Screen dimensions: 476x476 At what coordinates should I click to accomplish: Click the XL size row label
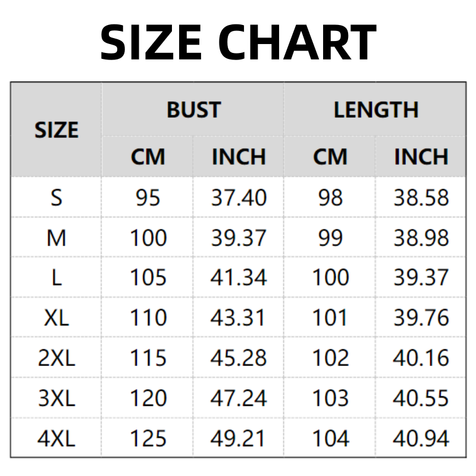click(x=57, y=318)
